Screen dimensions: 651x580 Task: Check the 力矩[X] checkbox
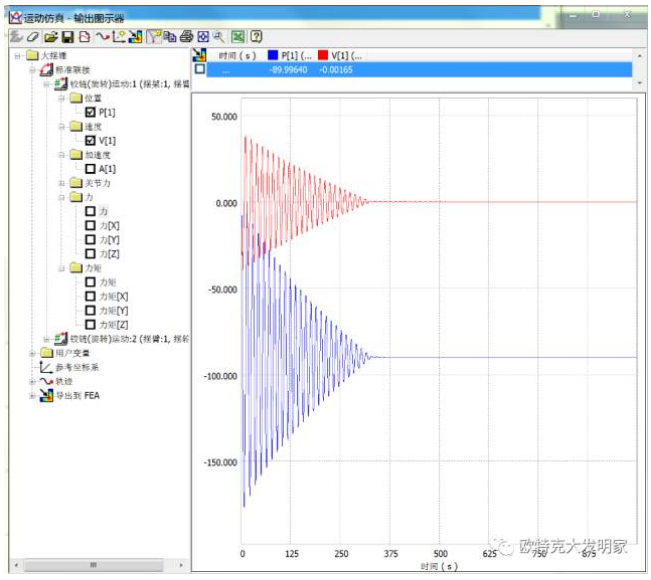click(90, 296)
